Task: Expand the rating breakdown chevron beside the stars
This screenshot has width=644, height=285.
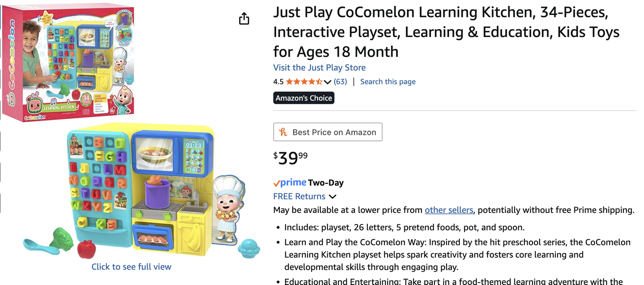Action: tap(328, 82)
